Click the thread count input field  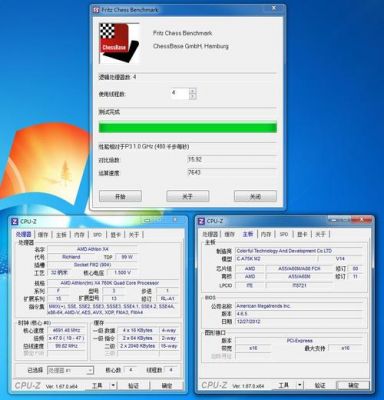pos(180,93)
